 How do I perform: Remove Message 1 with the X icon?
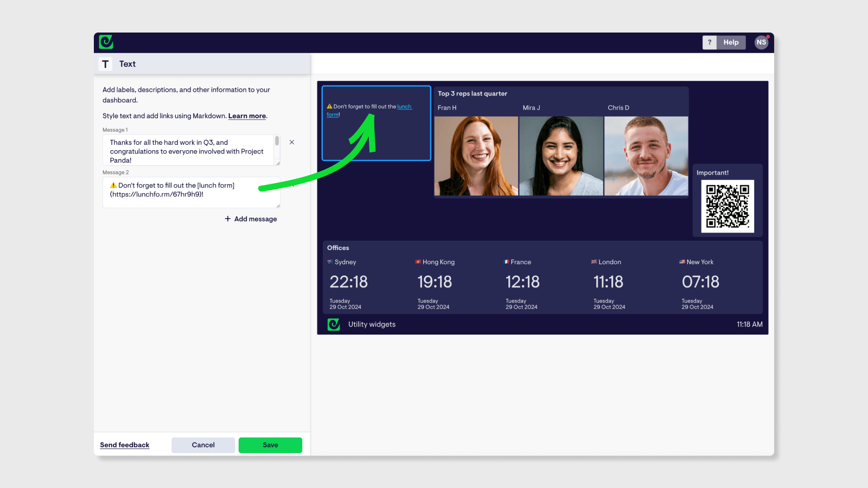tap(292, 142)
